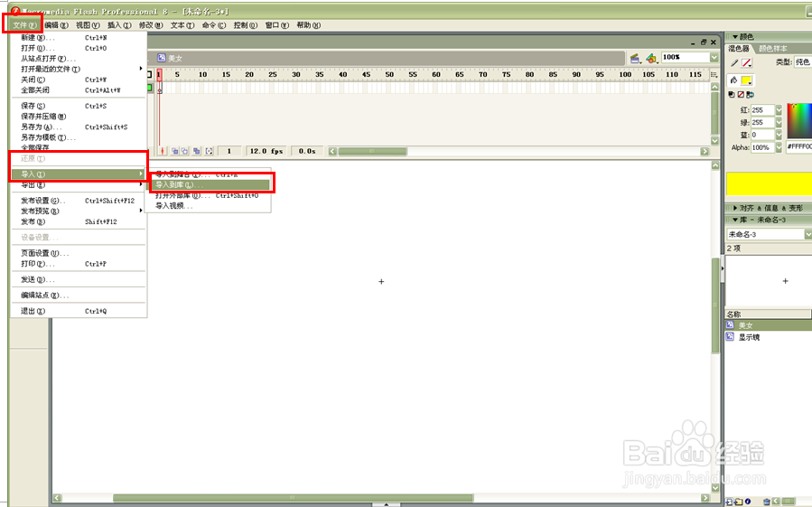Click the Center Frame timeline icon
This screenshot has width=812, height=507.
(x=163, y=151)
